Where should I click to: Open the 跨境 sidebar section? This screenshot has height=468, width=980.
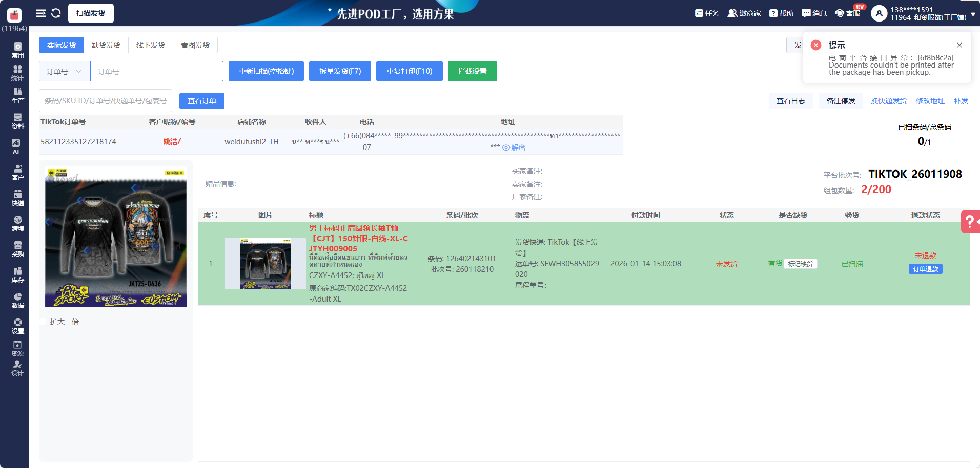pyautogui.click(x=17, y=224)
